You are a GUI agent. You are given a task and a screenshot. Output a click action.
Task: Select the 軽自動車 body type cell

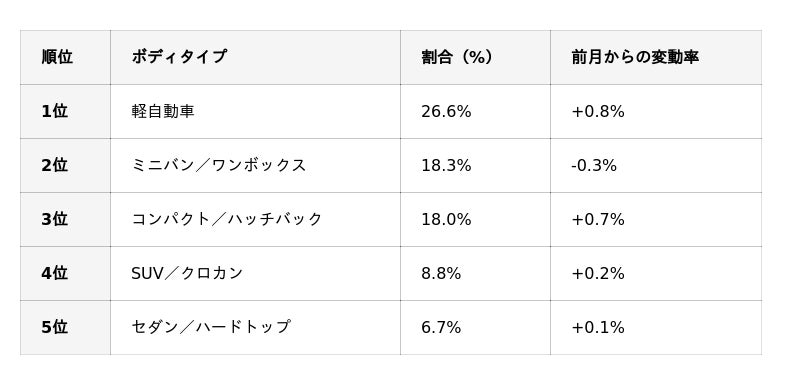tap(255, 111)
